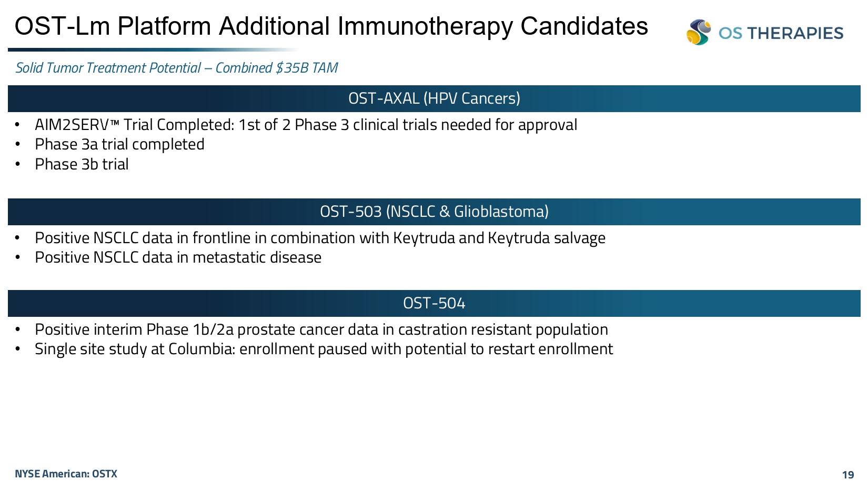Click the AIM2SERV Trial Completed bullet text
This screenshot has height=490, width=868.
pyautogui.click(x=306, y=125)
